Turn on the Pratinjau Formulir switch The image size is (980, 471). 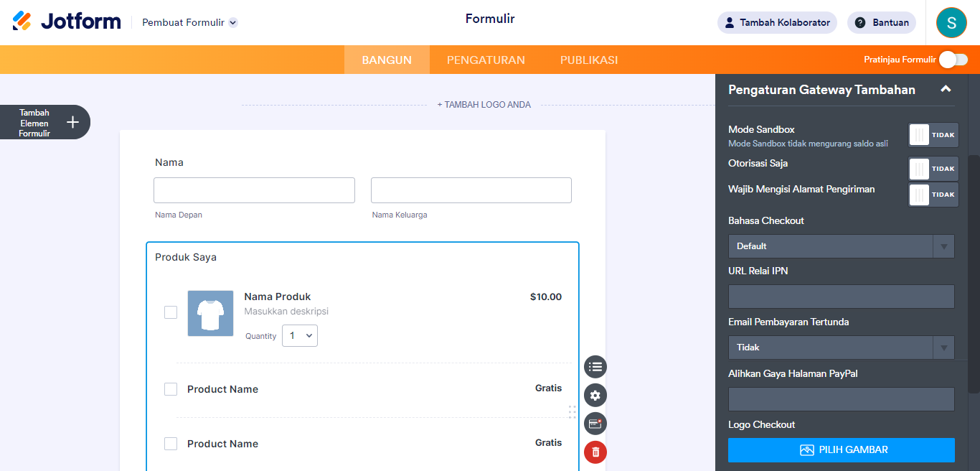[953, 60]
